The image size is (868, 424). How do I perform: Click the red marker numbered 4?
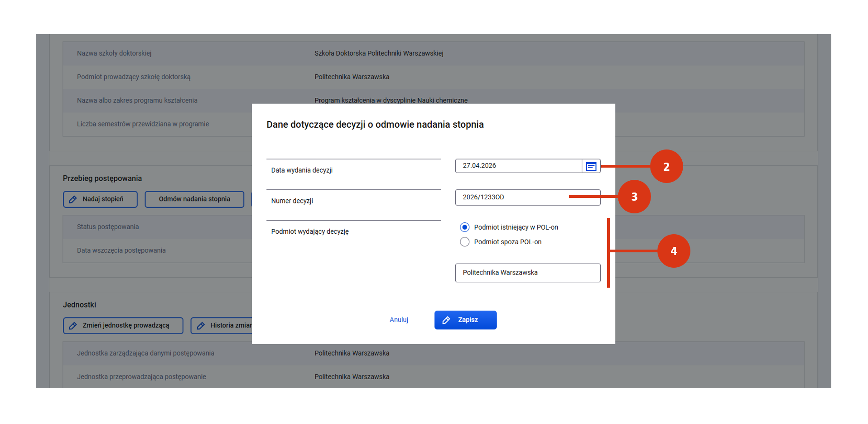[673, 251]
